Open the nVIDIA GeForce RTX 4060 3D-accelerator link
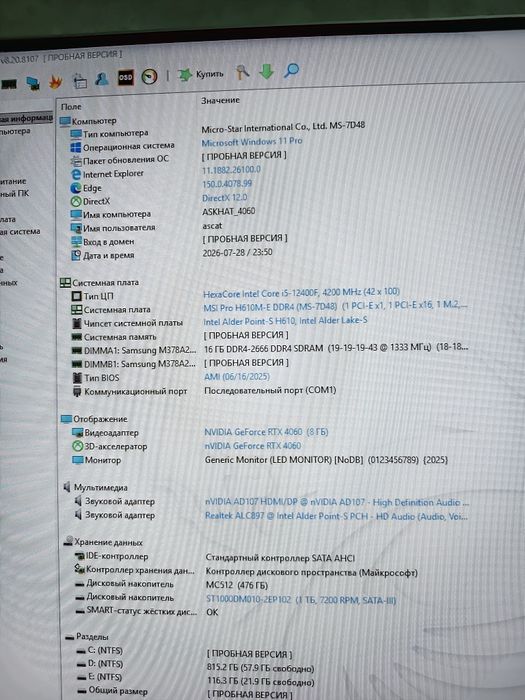Image resolution: width=525 pixels, height=700 pixels. (x=253, y=446)
